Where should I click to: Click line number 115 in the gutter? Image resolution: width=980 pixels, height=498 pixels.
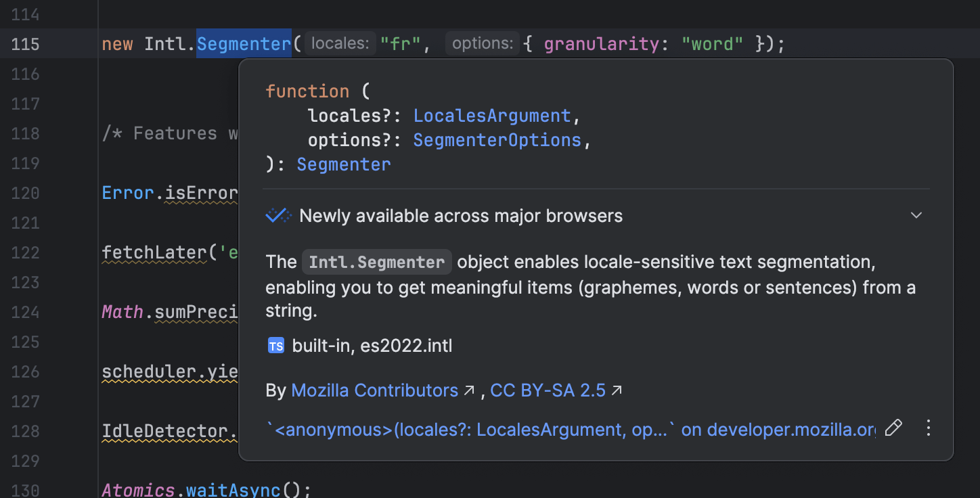pos(24,43)
